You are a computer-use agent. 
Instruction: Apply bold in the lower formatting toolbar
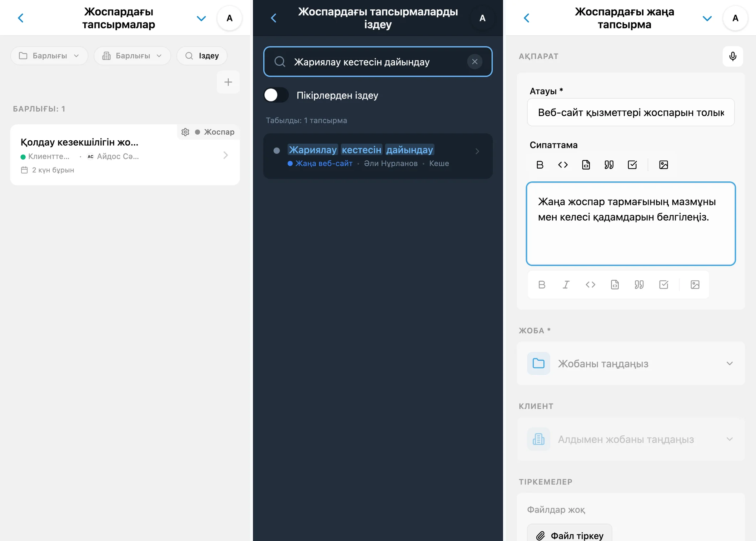coord(542,285)
